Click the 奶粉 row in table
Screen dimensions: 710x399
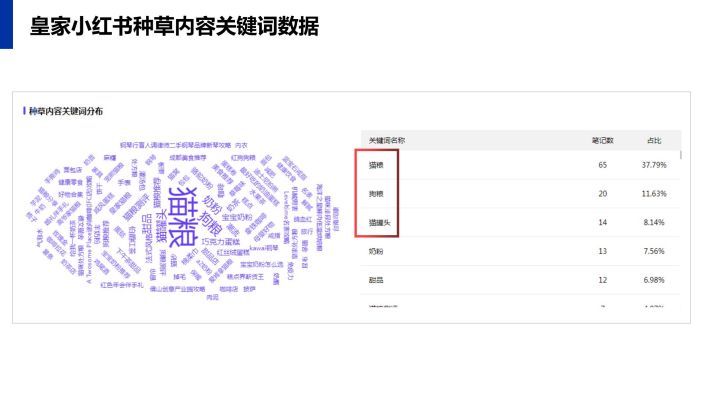tap(521, 251)
